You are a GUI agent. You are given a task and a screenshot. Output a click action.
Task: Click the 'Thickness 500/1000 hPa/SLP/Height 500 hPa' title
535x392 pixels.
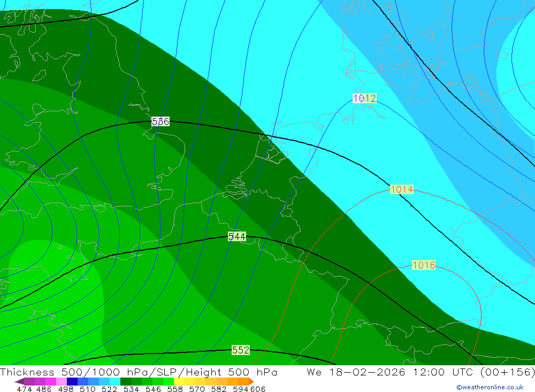coord(139,372)
